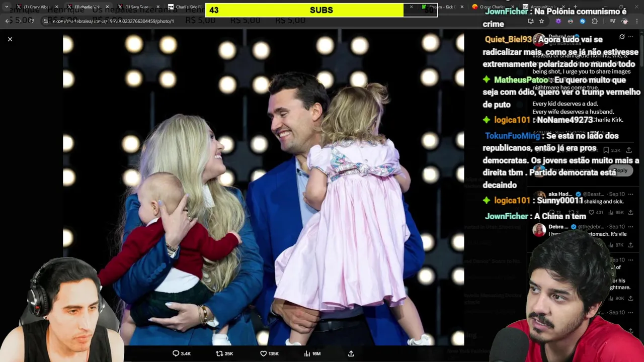The width and height of the screenshot is (644, 362).
Task: View analytics via the 16M views icon
Action: [x=312, y=353]
